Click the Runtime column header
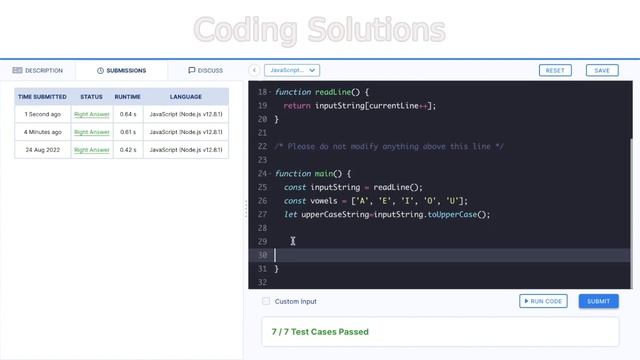Image resolution: width=640 pixels, height=360 pixels. [x=127, y=97]
